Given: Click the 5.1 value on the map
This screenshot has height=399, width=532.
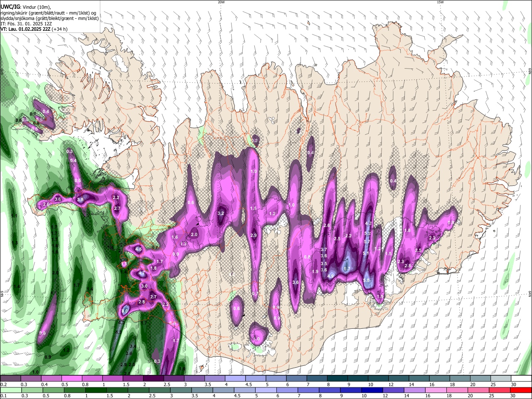Looking at the screenshot, I should [x=366, y=253].
